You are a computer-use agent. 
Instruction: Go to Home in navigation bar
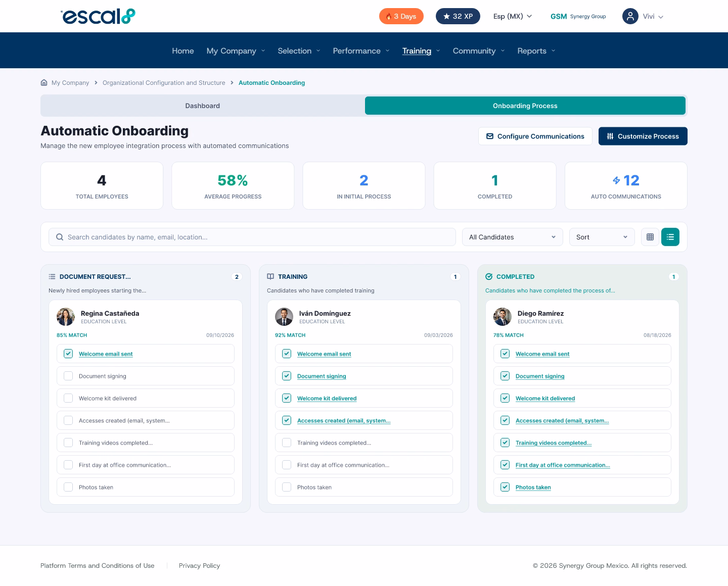click(x=183, y=51)
